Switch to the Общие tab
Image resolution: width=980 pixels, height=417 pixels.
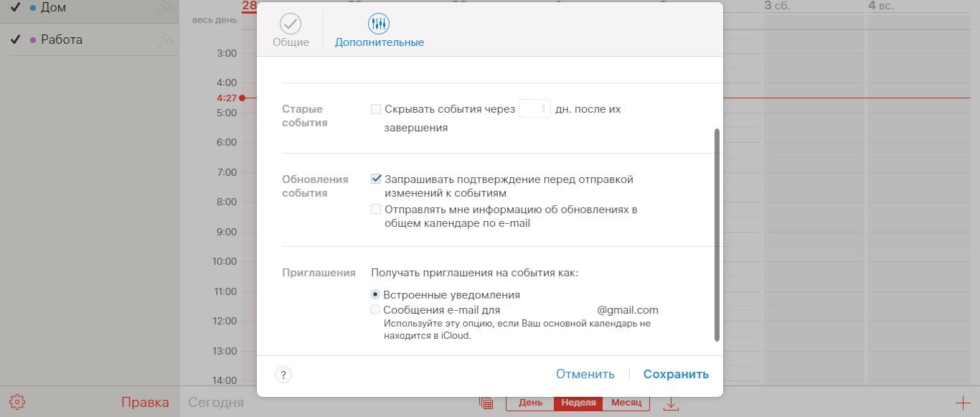291,31
